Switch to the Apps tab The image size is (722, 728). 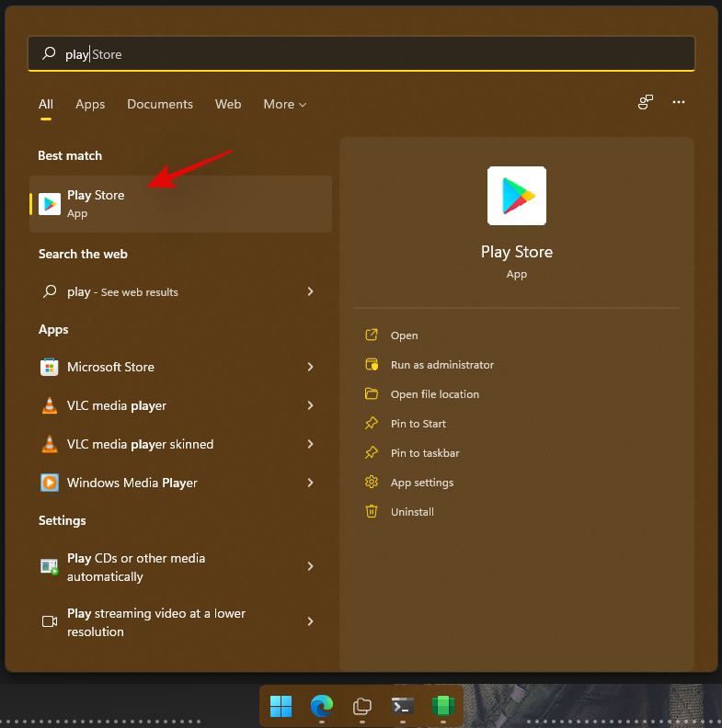click(90, 104)
